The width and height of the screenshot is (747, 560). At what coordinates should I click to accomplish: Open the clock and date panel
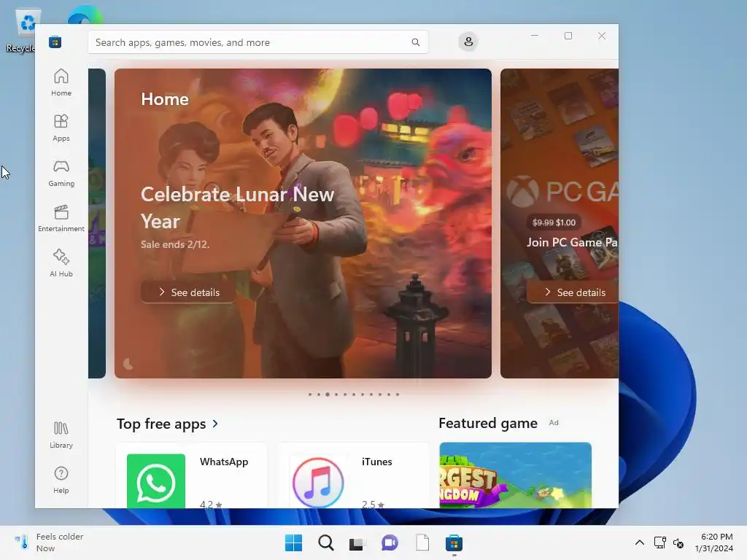click(x=713, y=542)
